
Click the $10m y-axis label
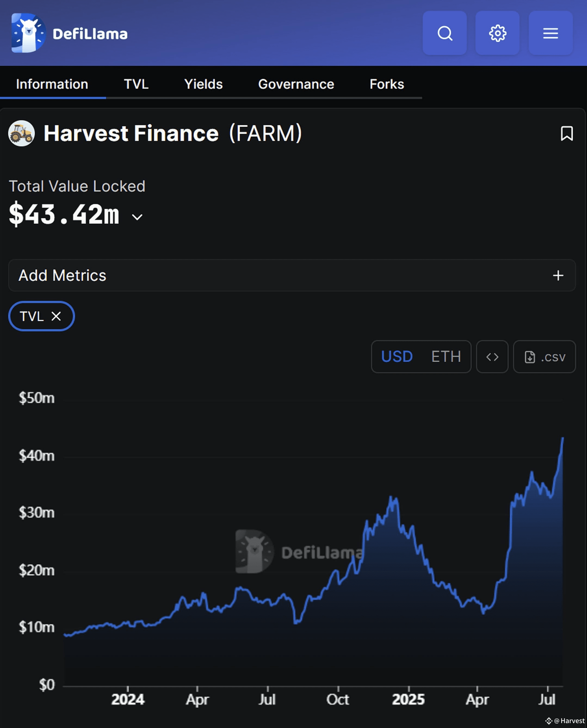(x=37, y=627)
